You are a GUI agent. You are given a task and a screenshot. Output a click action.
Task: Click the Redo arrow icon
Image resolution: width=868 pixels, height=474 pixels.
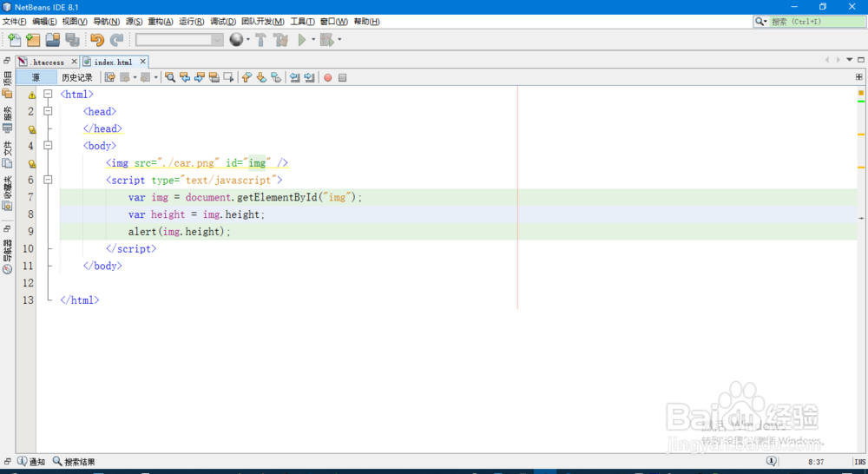[116, 40]
